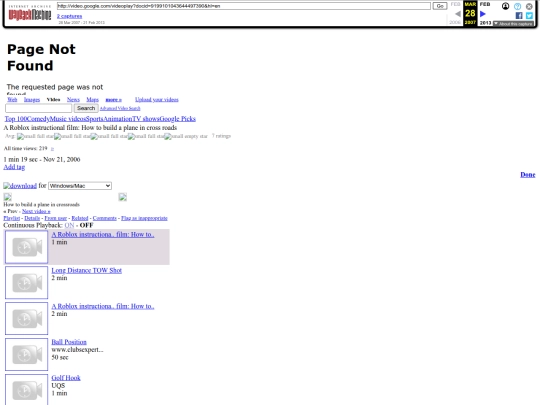This screenshot has width=540, height=405.
Task: Focus the Wayback URL address field
Action: point(243,6)
